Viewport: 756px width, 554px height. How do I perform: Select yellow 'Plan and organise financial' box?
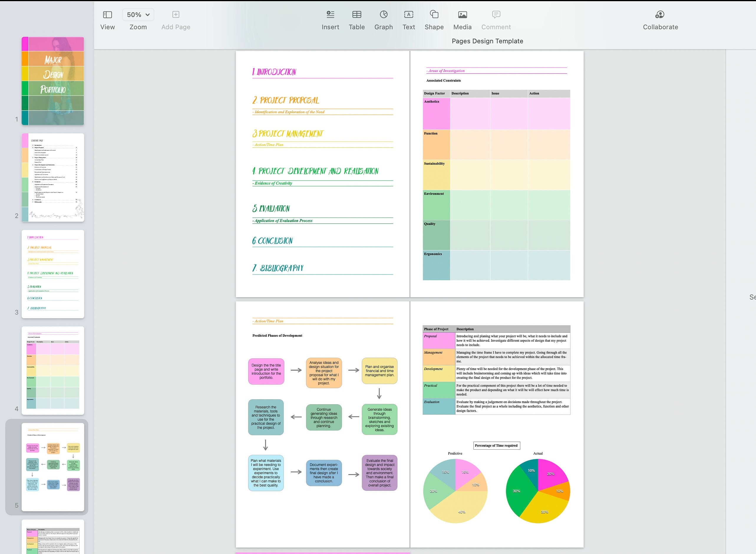tap(379, 371)
